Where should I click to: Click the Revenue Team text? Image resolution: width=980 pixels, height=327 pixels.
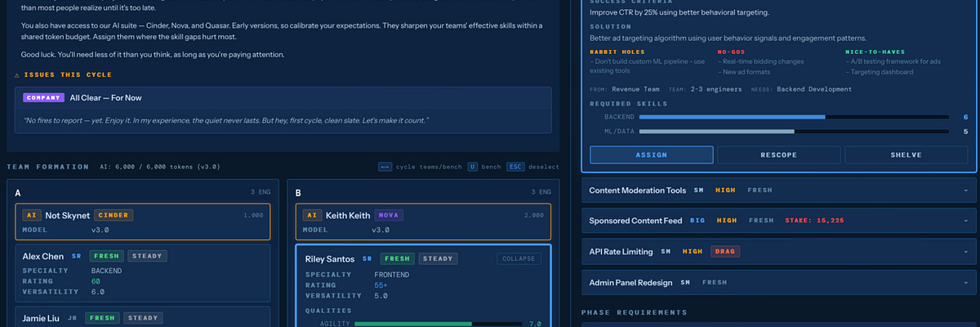(x=636, y=88)
